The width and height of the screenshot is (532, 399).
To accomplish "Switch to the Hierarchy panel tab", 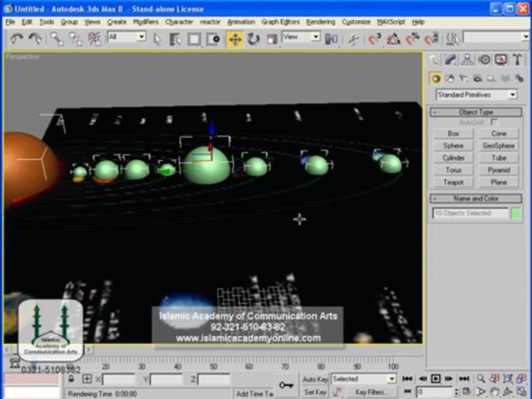I will pos(468,60).
